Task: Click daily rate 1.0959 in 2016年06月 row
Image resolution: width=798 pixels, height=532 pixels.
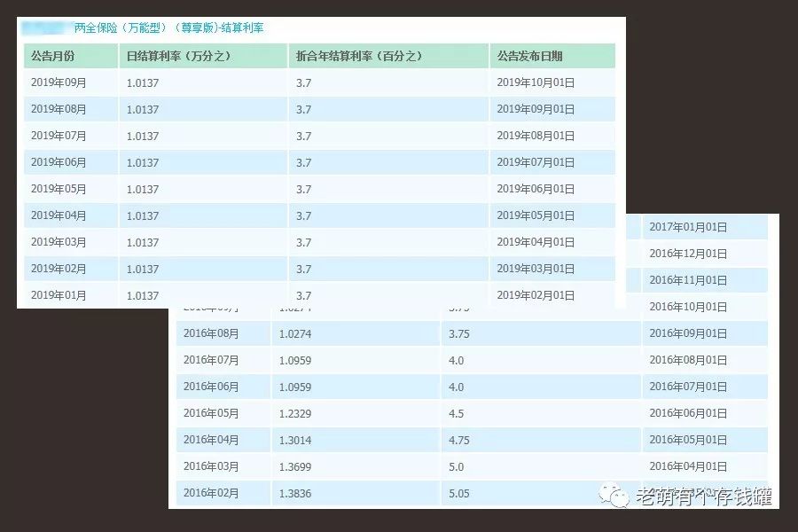Action: [x=295, y=387]
